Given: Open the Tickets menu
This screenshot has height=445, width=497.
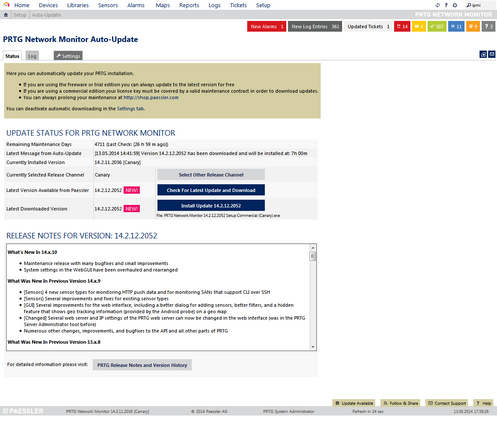Looking at the screenshot, I should click(238, 5).
